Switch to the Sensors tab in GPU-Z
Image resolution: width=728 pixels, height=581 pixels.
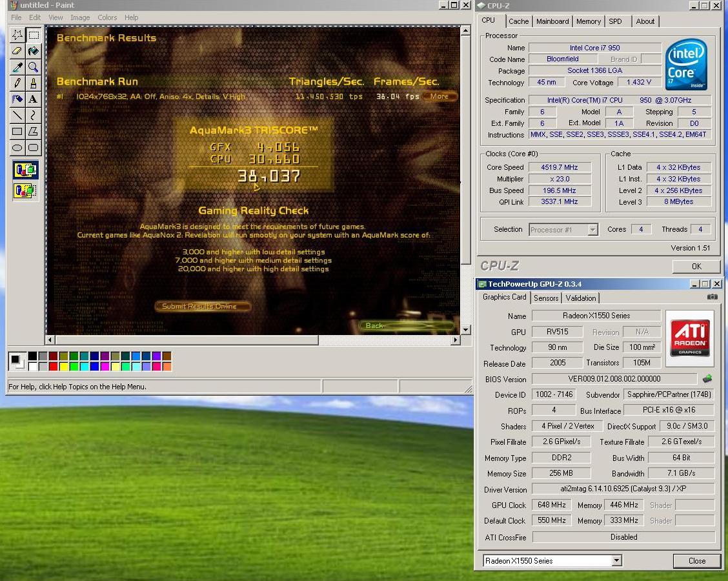tap(546, 298)
